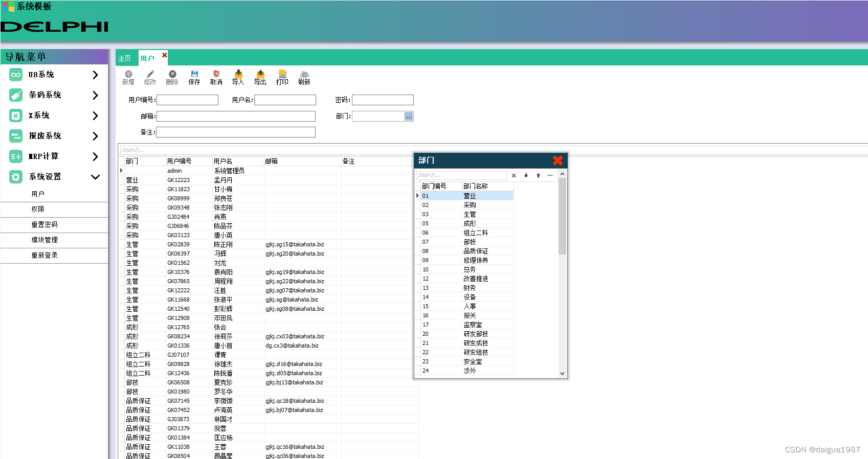Close the 用户 tab with the red X
The image size is (868, 459).
point(164,55)
